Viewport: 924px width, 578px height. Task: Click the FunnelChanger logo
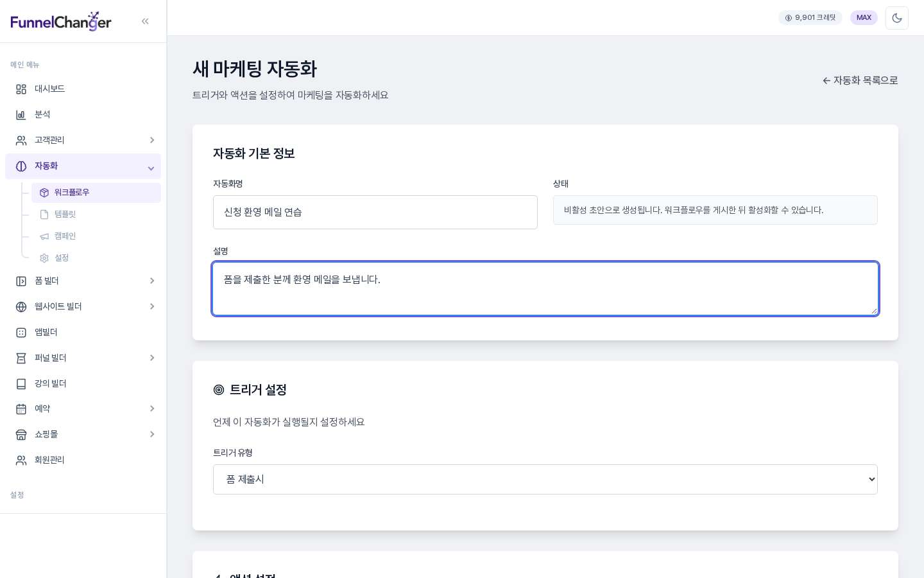pos(61,21)
